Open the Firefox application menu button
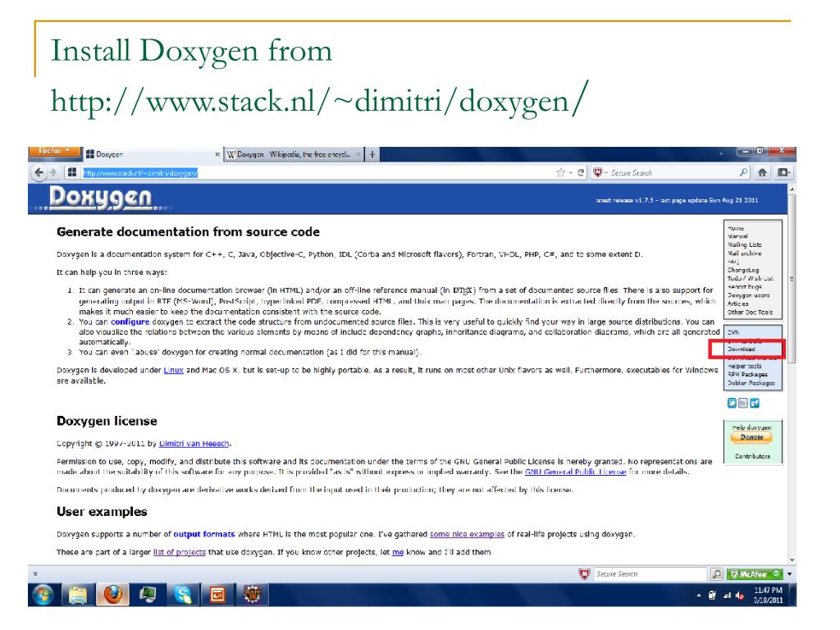Viewport: 840px width, 630px height. point(54,152)
